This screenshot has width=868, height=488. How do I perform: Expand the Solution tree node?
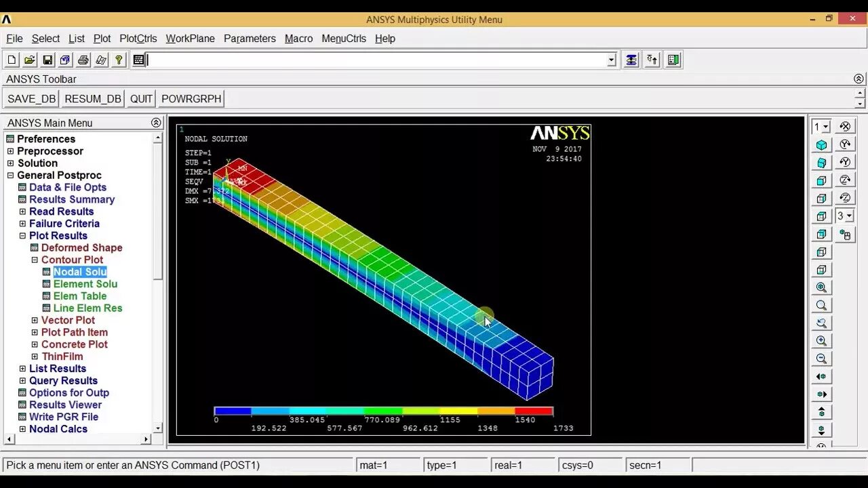click(10, 163)
